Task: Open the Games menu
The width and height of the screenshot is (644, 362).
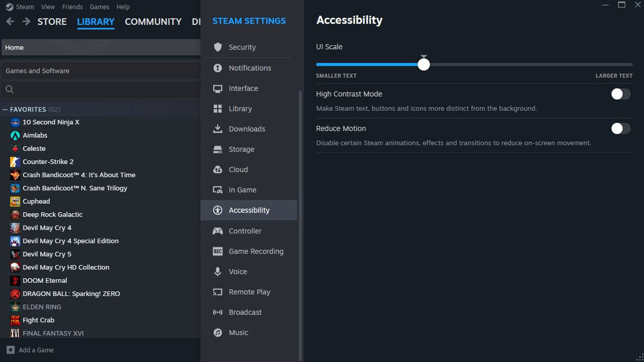Action: [99, 7]
